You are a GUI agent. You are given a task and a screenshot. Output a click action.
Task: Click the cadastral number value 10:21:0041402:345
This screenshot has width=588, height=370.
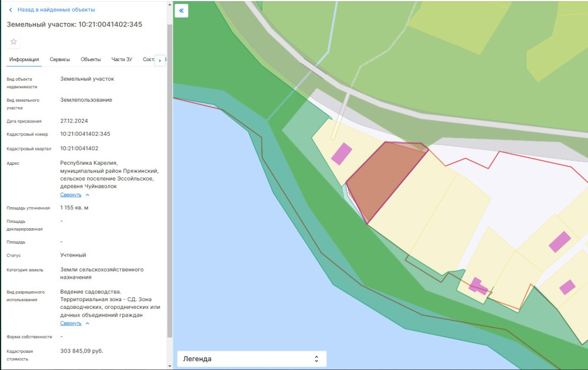(85, 134)
